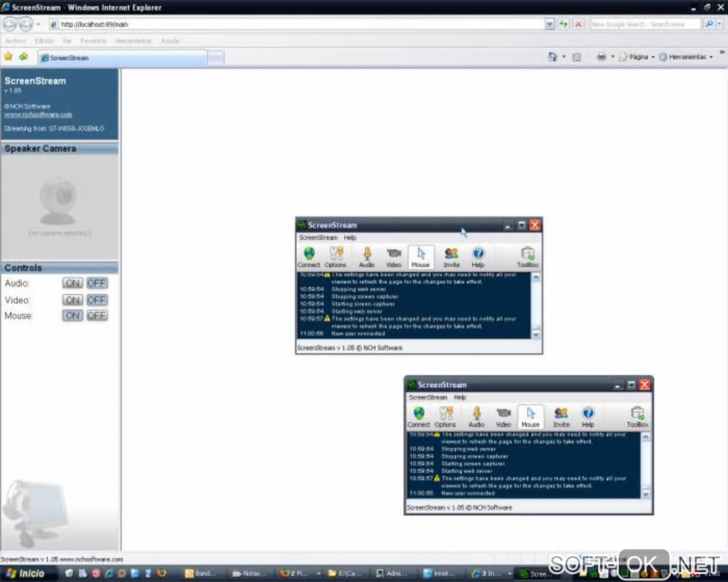Open the Página dropdown menu
The image size is (728, 582).
coord(637,57)
